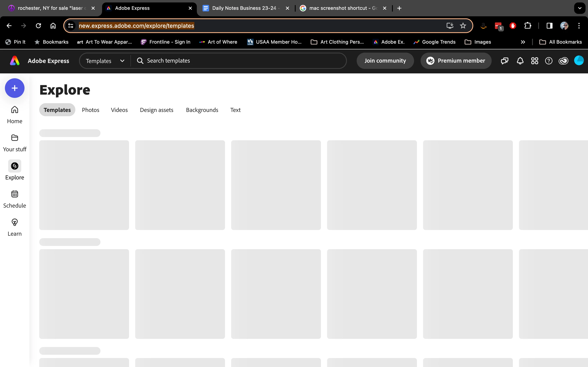Open the notifications bell
The height and width of the screenshot is (367, 588).
point(520,61)
